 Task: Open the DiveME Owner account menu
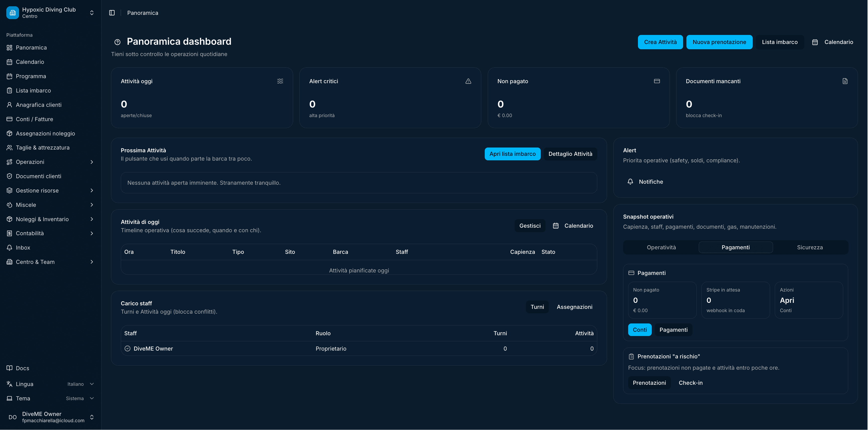50,417
